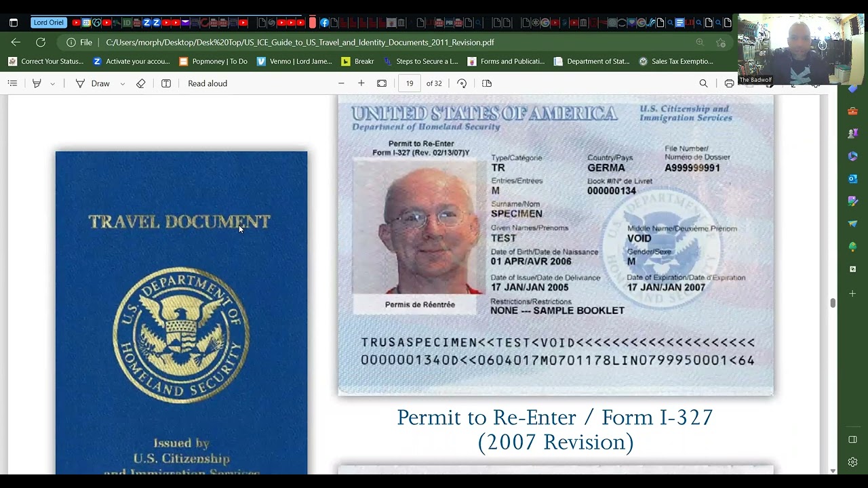
Task: Open the Steps to Secure bookmark
Action: 421,61
